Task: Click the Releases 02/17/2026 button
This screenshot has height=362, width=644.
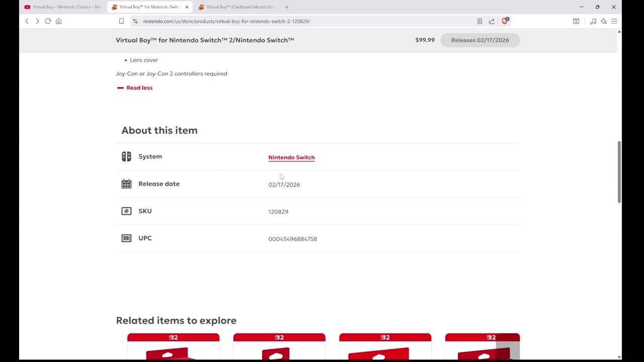Action: click(x=480, y=40)
